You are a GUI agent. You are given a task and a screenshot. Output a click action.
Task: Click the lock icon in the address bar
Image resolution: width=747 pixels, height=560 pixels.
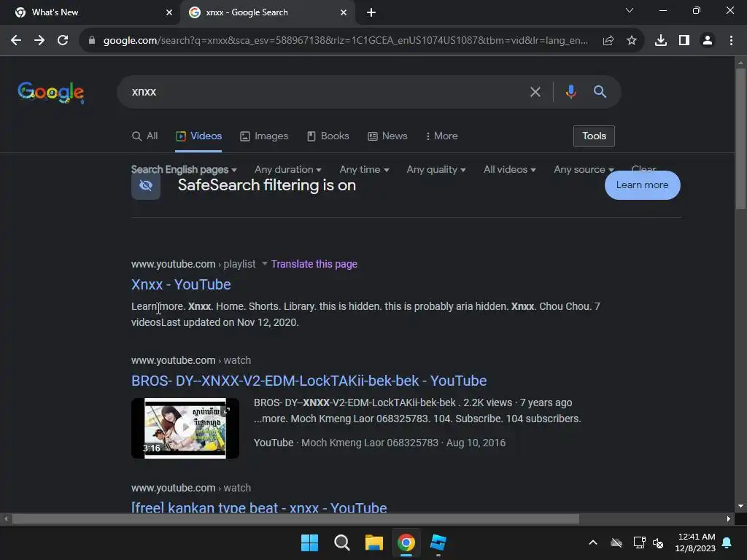(x=92, y=41)
